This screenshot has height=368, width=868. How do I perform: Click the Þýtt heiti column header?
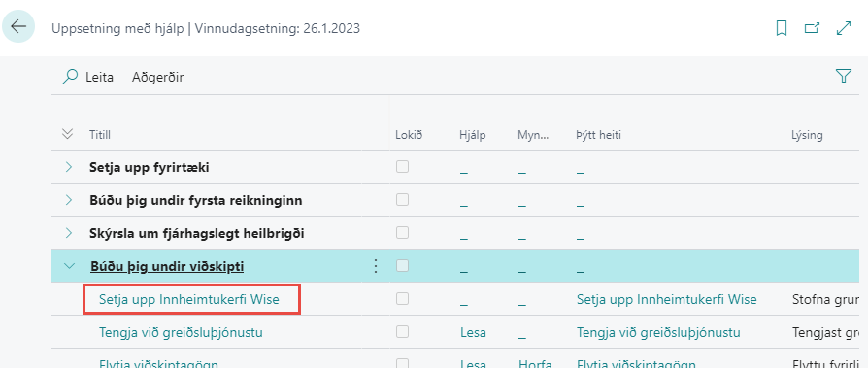tap(598, 134)
